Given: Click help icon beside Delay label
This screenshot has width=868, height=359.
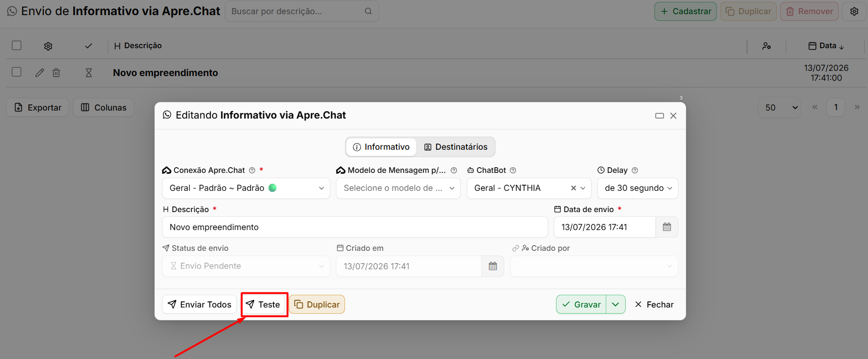Looking at the screenshot, I should coord(635,171).
